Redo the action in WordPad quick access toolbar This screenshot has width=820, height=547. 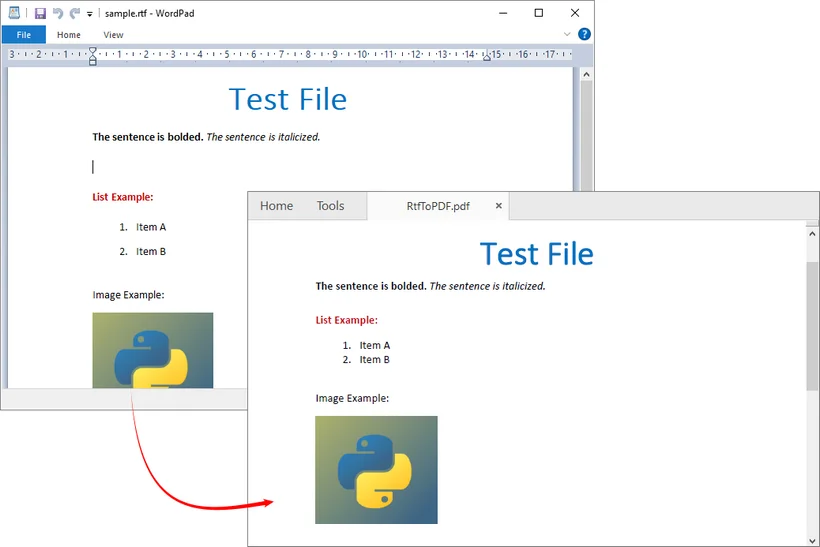click(75, 14)
